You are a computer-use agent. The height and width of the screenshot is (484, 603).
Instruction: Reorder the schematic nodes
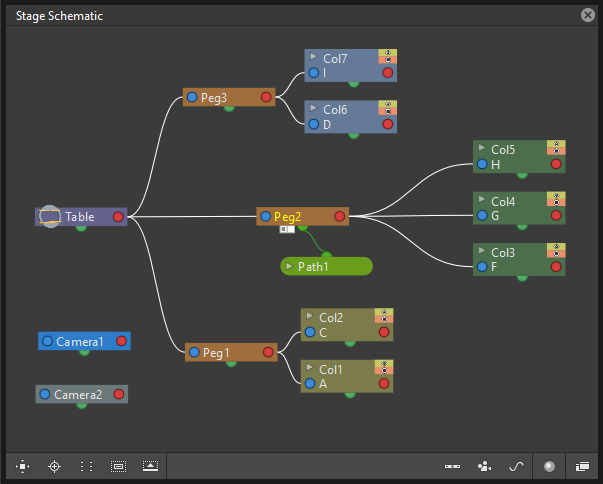[87, 466]
